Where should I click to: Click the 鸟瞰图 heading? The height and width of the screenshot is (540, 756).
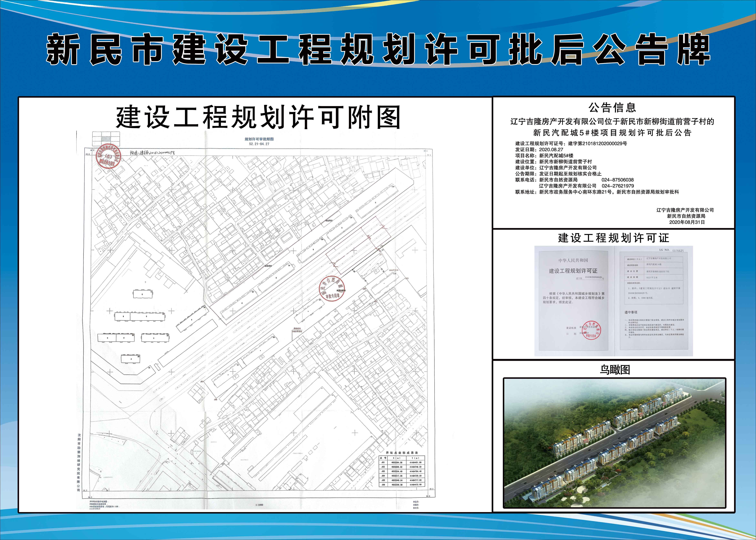click(615, 370)
